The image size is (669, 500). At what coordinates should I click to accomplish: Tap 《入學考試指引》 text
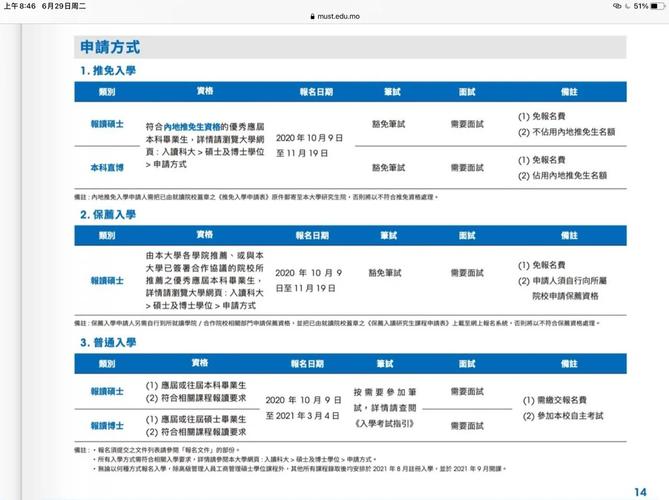pyautogui.click(x=384, y=424)
